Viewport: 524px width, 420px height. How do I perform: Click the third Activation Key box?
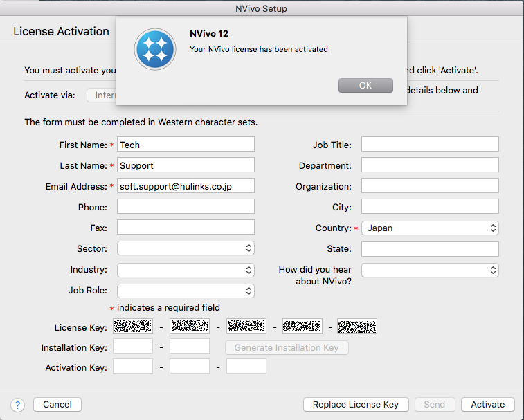[246, 366]
